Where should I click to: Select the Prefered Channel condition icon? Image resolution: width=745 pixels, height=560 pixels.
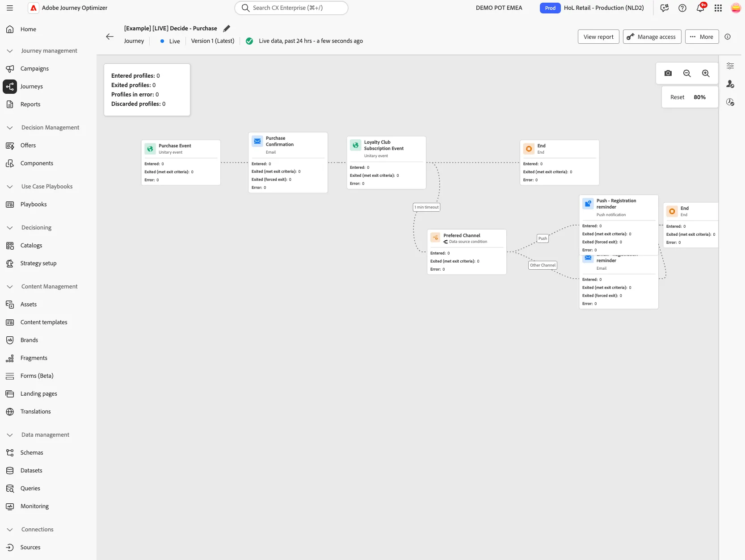[x=435, y=238]
